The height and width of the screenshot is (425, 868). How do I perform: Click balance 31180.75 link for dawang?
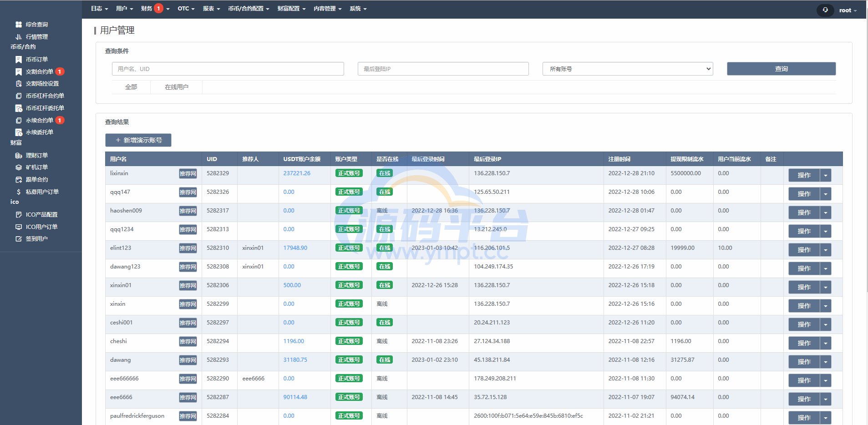(x=295, y=360)
